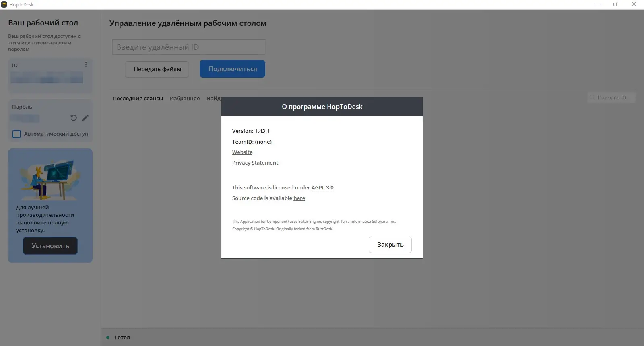Refresh the random password
The width and height of the screenshot is (644, 346).
(x=74, y=118)
